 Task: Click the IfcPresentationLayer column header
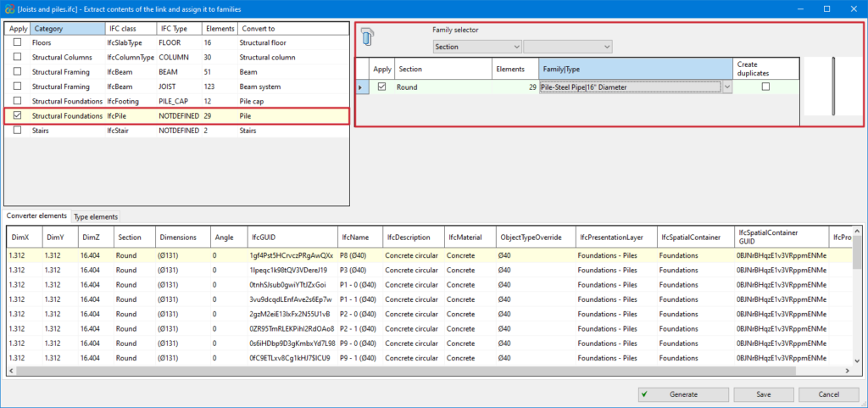[x=616, y=237]
